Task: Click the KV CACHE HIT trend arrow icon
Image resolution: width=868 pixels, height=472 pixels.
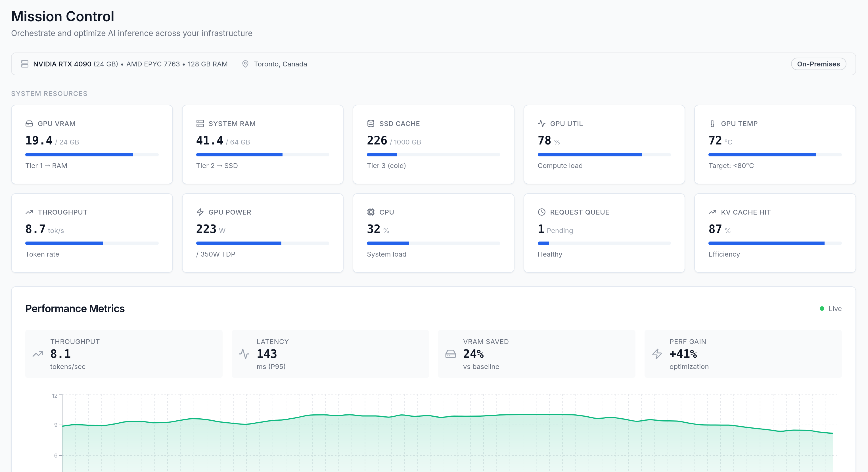Action: tap(712, 212)
